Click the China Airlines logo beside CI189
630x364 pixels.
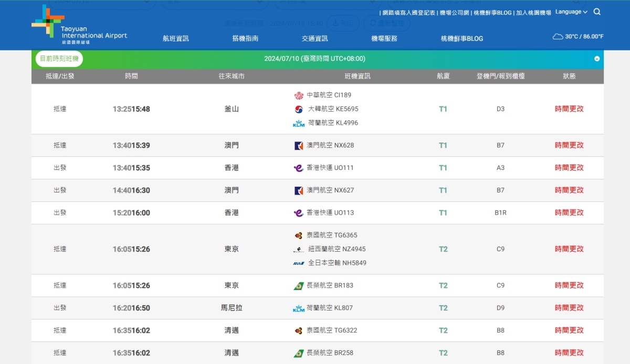[x=299, y=95]
